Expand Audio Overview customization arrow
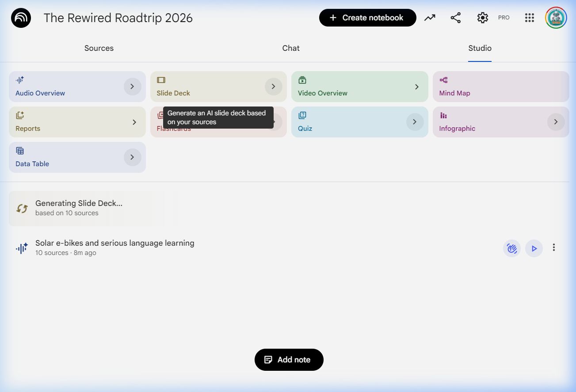Image resolution: width=576 pixels, height=392 pixels. click(x=132, y=87)
